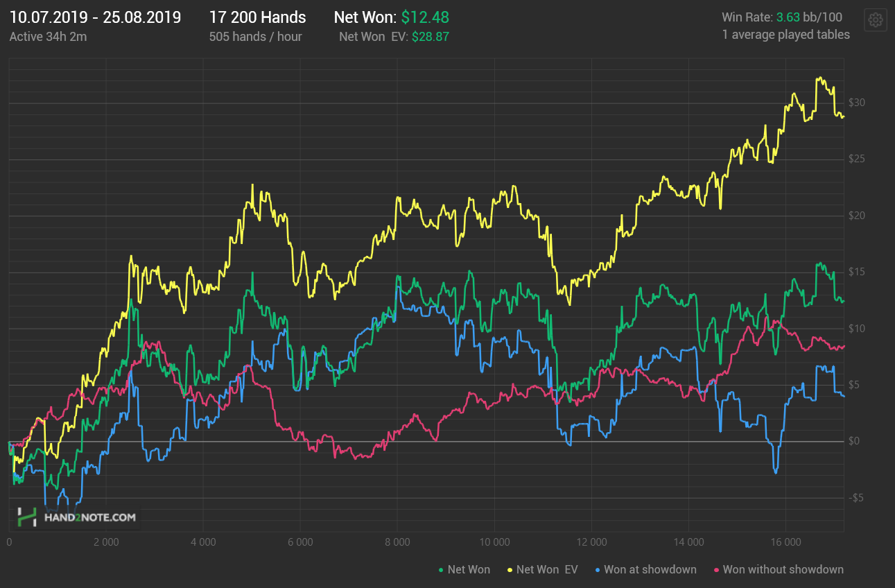Hide the Won without showdown series
The image size is (895, 588).
tap(779, 569)
